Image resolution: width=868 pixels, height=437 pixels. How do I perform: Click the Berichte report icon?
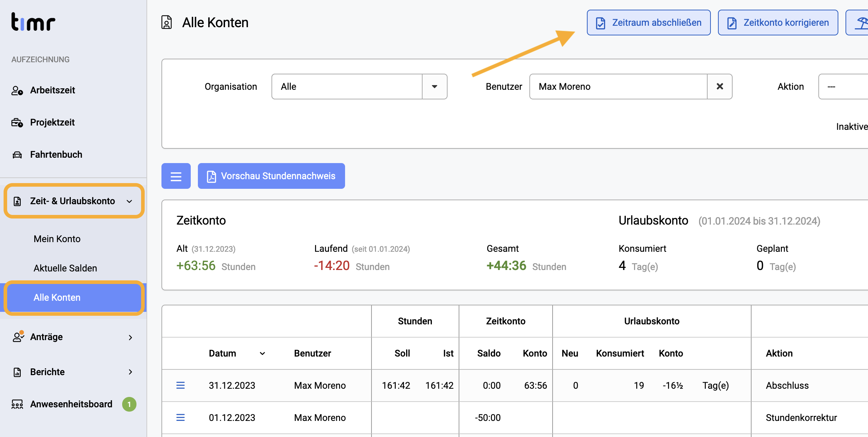point(17,372)
